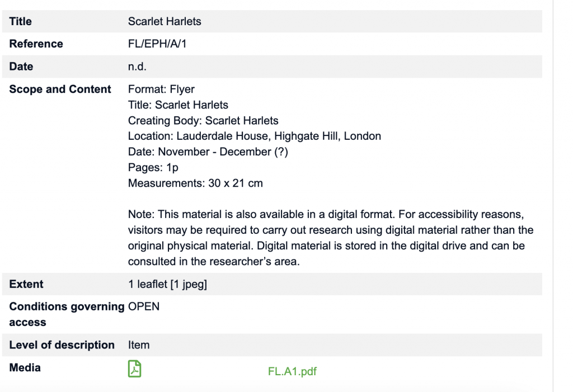Click the "Extent" field label
The width and height of the screenshot is (573, 392).
26,284
